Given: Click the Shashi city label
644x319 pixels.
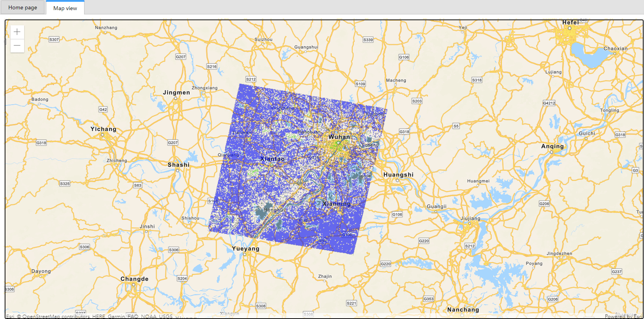Looking at the screenshot, I should (x=179, y=165).
